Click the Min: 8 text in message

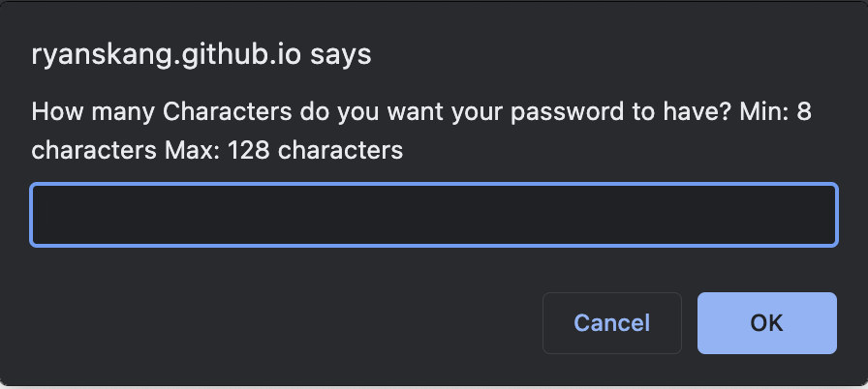tap(776, 111)
